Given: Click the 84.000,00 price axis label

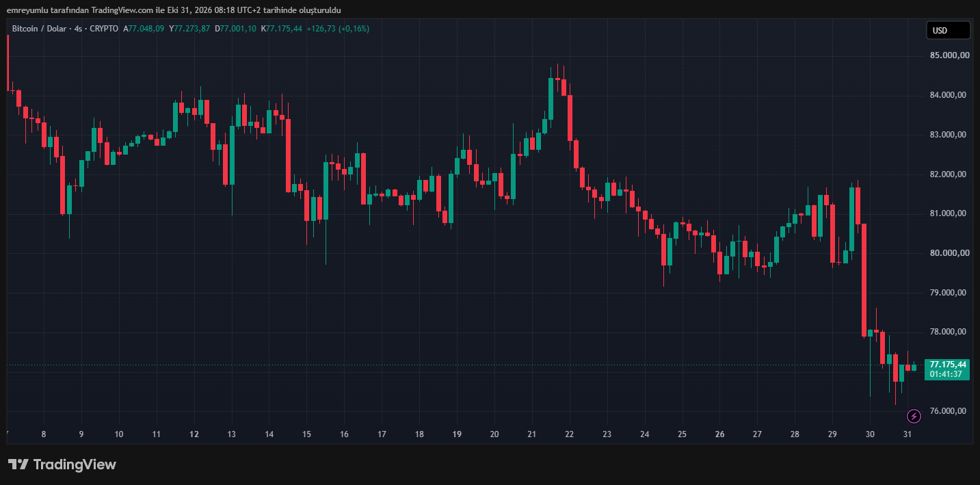Looking at the screenshot, I should (948, 95).
